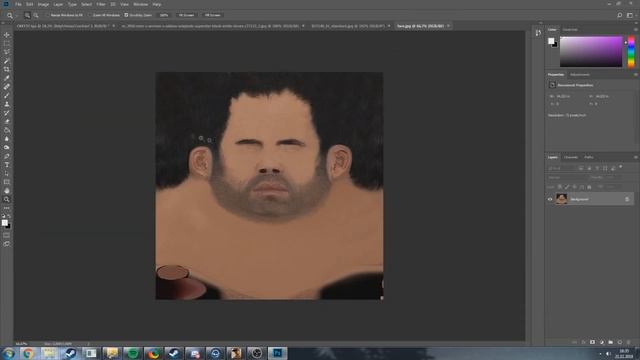
Task: Select the Dodge tool
Action: 7,147
